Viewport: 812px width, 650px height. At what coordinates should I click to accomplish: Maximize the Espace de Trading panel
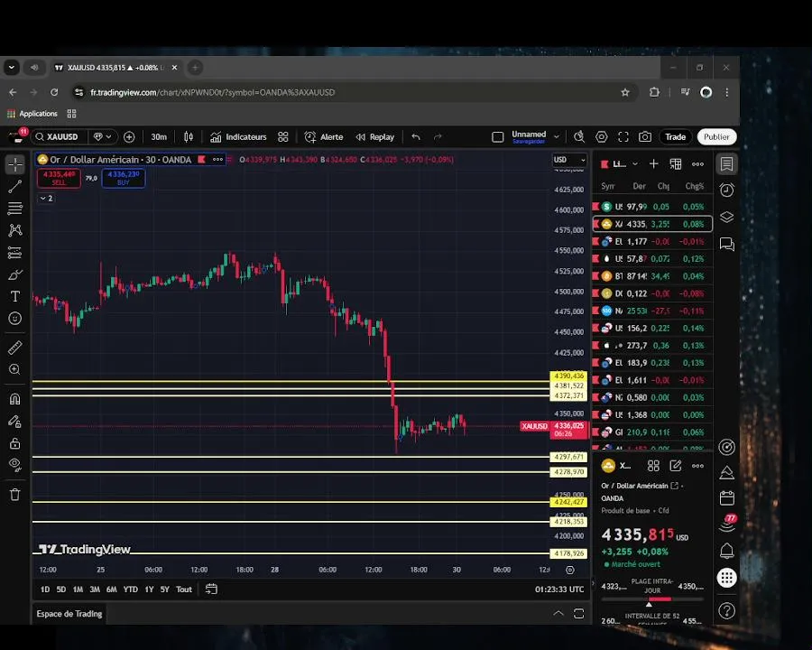pos(579,614)
